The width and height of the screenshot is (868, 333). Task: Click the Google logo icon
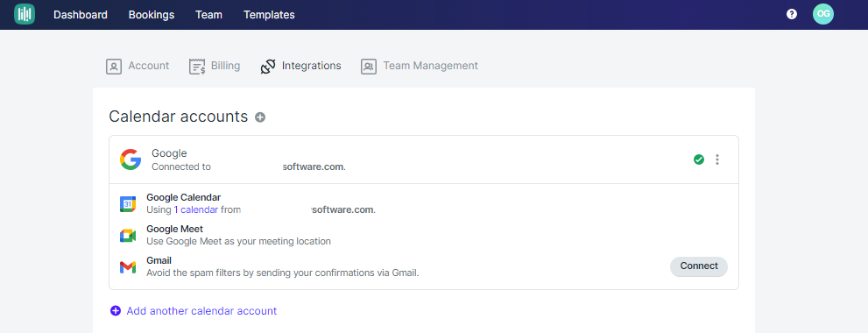tap(131, 159)
